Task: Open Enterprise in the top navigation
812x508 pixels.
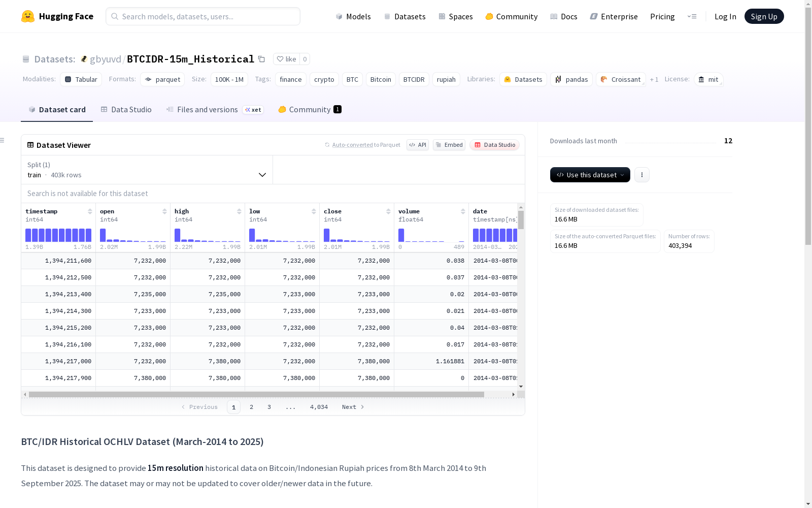Action: [614, 16]
